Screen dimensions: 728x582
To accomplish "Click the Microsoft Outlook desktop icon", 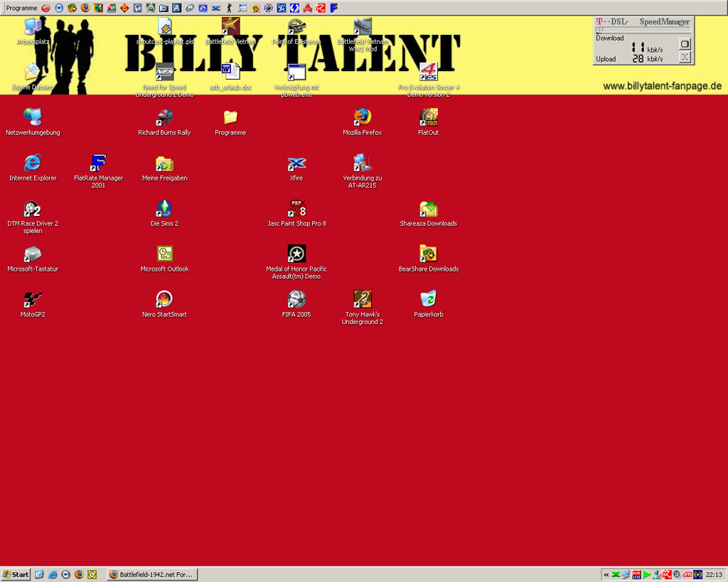I will 164,254.
